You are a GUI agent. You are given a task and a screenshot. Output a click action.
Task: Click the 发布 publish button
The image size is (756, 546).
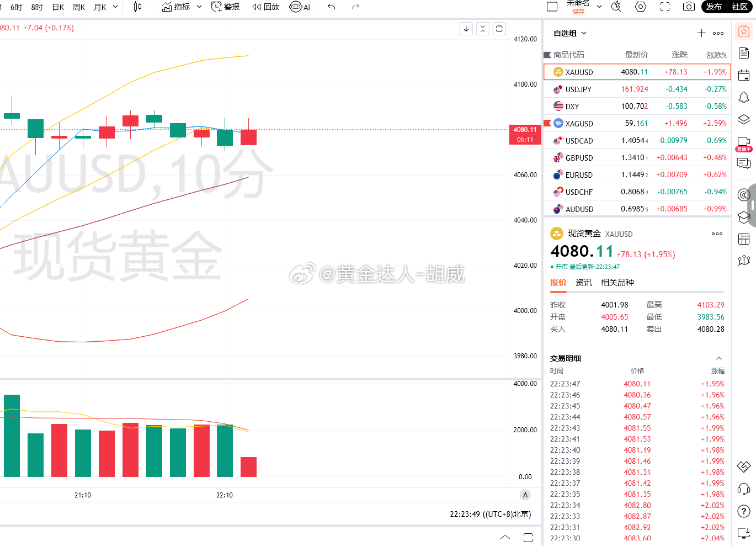click(714, 7)
